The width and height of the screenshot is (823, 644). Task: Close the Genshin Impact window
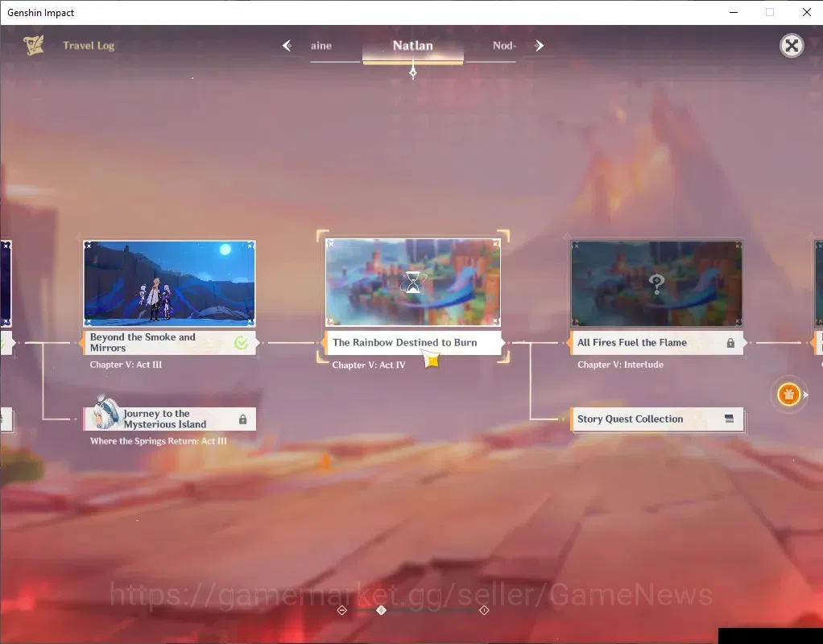(807, 12)
